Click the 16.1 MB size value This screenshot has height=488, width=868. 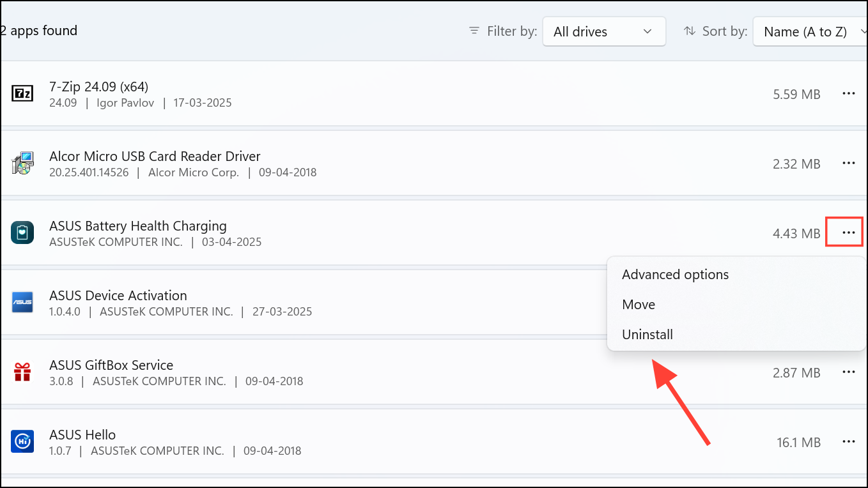(798, 443)
